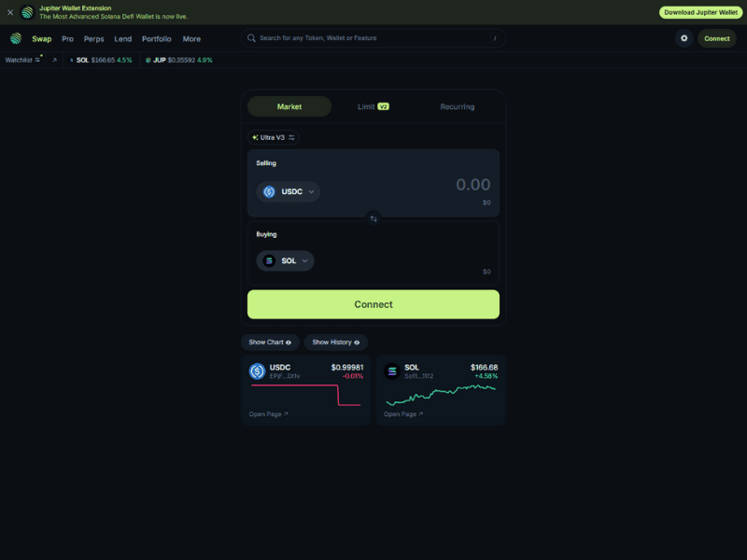Open the Perps menu item
The width and height of the screenshot is (747, 560).
(93, 38)
